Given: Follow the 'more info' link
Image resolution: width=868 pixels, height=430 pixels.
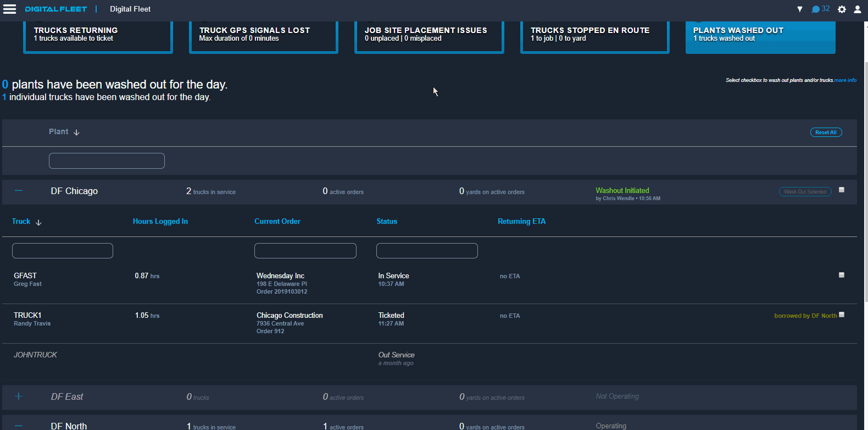Looking at the screenshot, I should (845, 80).
